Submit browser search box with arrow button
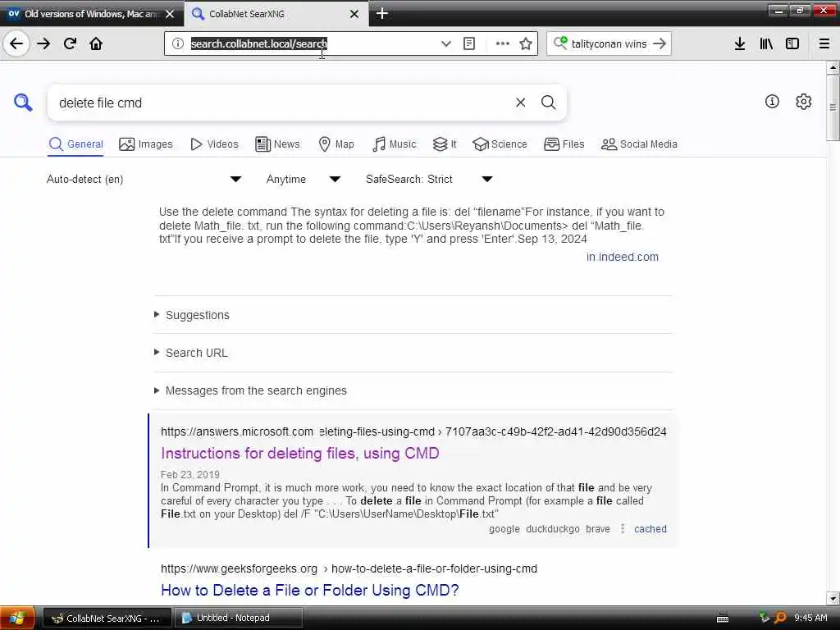This screenshot has width=840, height=630. (x=660, y=43)
